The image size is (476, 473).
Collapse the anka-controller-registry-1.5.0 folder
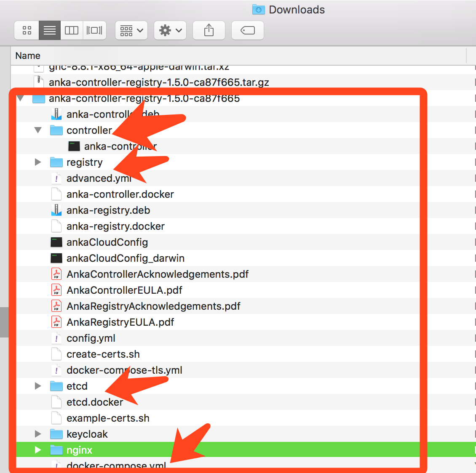(x=20, y=98)
